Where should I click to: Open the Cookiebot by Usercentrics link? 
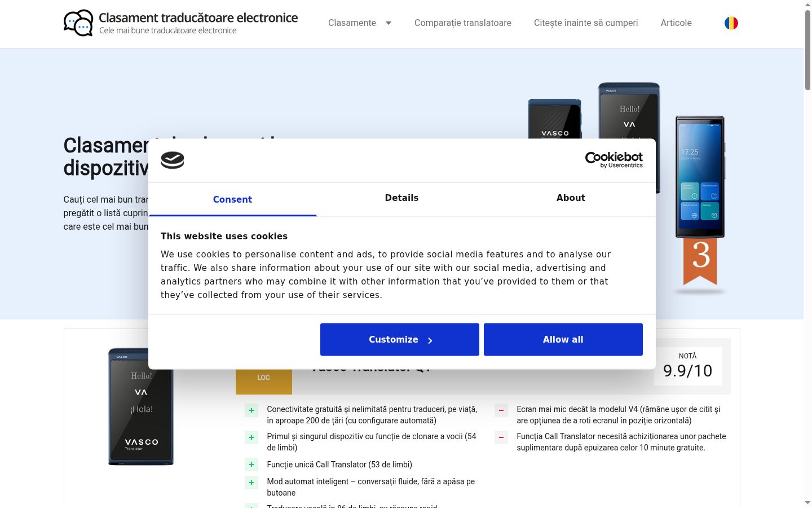coord(614,160)
